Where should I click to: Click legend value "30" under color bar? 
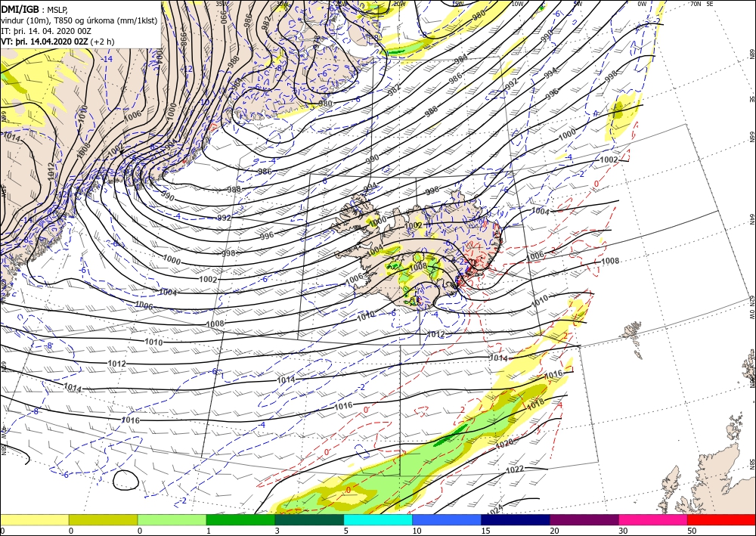(x=623, y=531)
